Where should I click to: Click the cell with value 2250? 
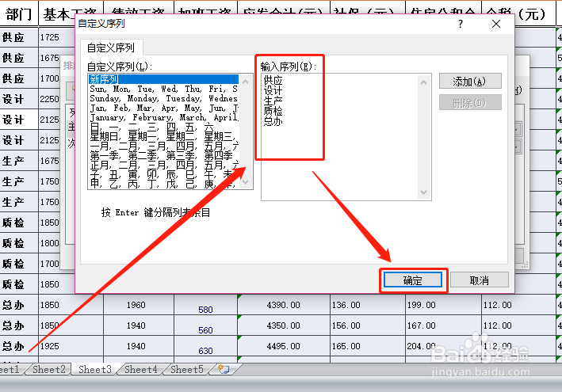click(49, 99)
